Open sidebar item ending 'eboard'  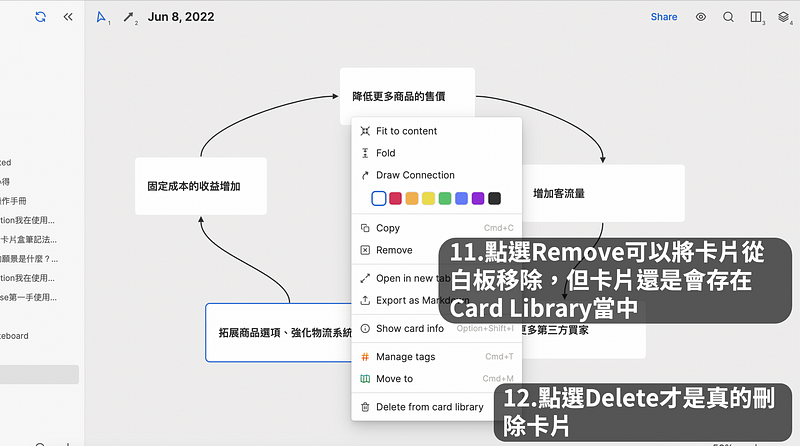point(14,336)
